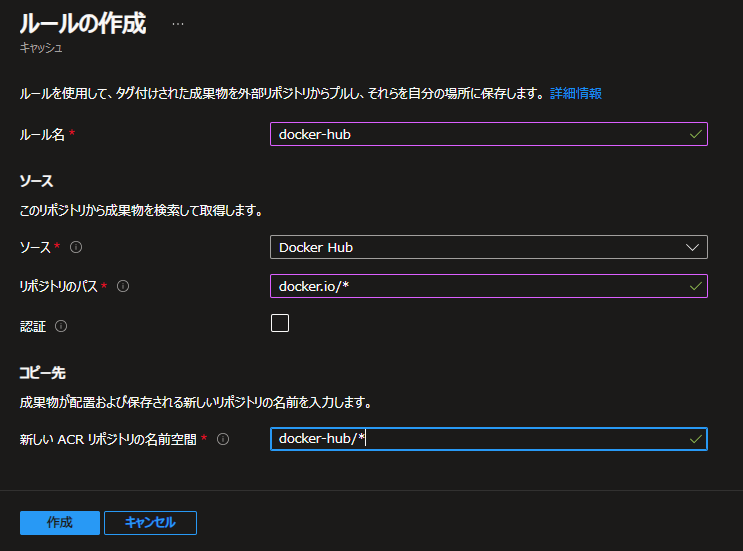Click the info icon next to リポジトリのパス
The height and width of the screenshot is (551, 743).
point(123,286)
